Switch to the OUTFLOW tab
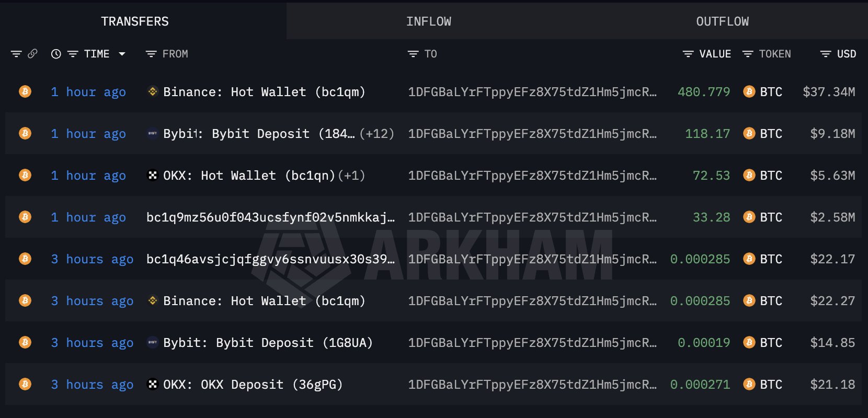 pyautogui.click(x=722, y=21)
